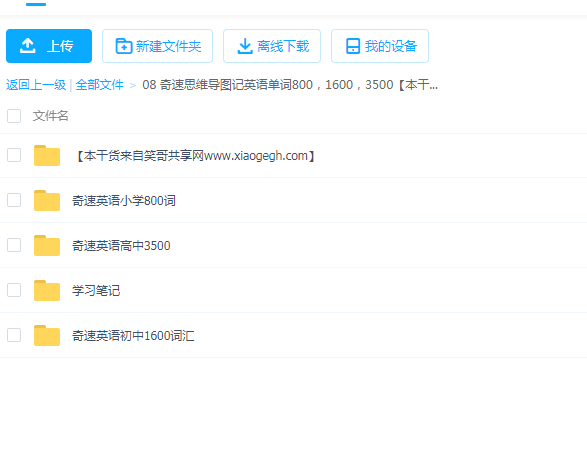Click the new folder plus icon
587x463 pixels.
pos(124,46)
